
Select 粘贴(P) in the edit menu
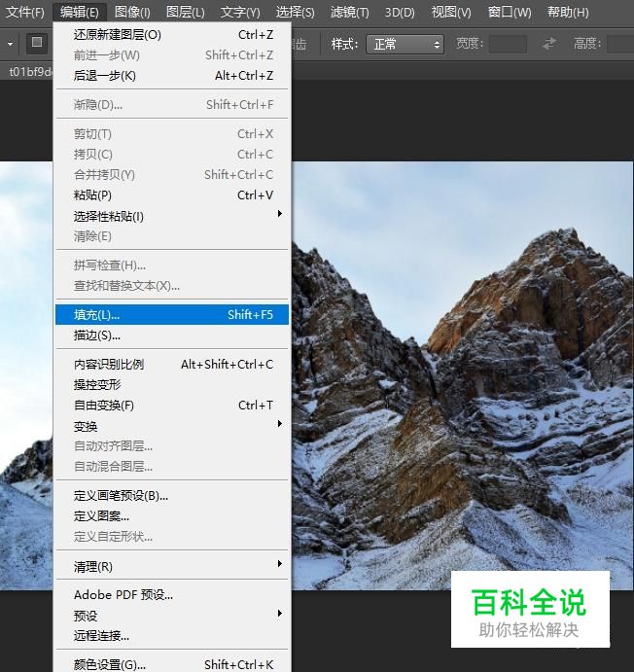(x=172, y=195)
